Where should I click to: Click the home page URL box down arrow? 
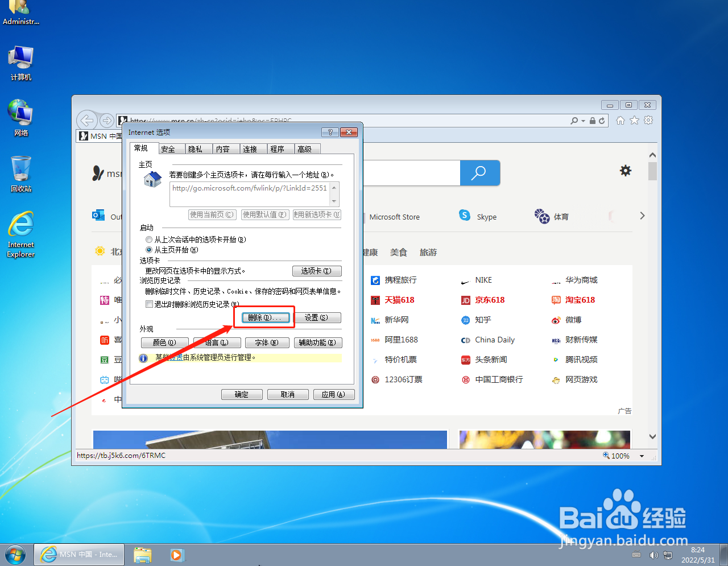[x=334, y=201]
